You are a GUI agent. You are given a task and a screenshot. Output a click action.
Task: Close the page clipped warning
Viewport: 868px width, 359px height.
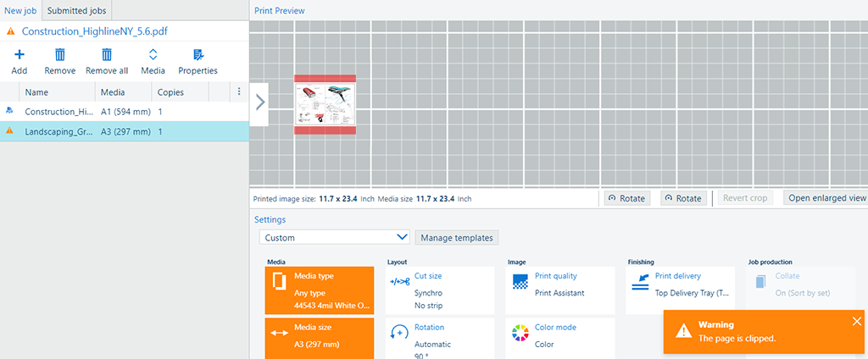pyautogui.click(x=856, y=321)
